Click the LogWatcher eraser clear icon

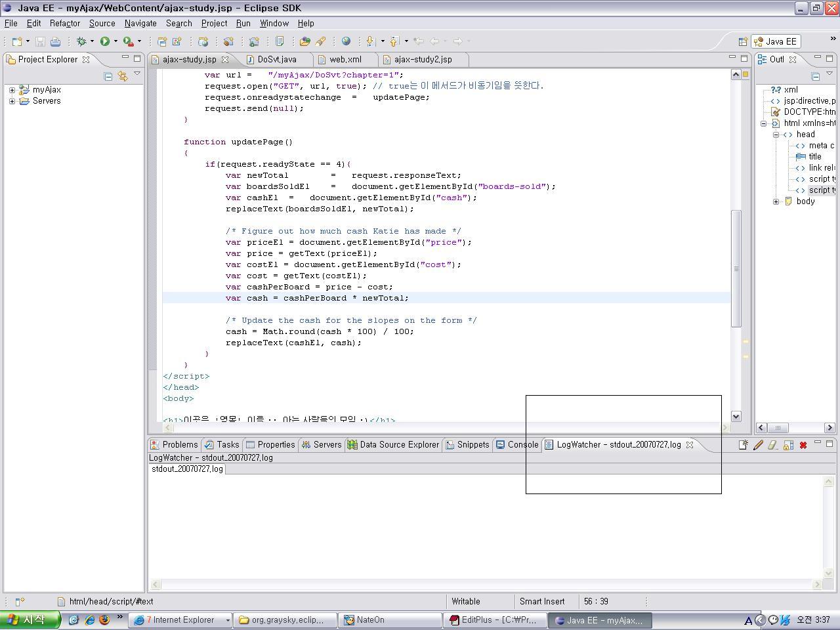coord(772,445)
